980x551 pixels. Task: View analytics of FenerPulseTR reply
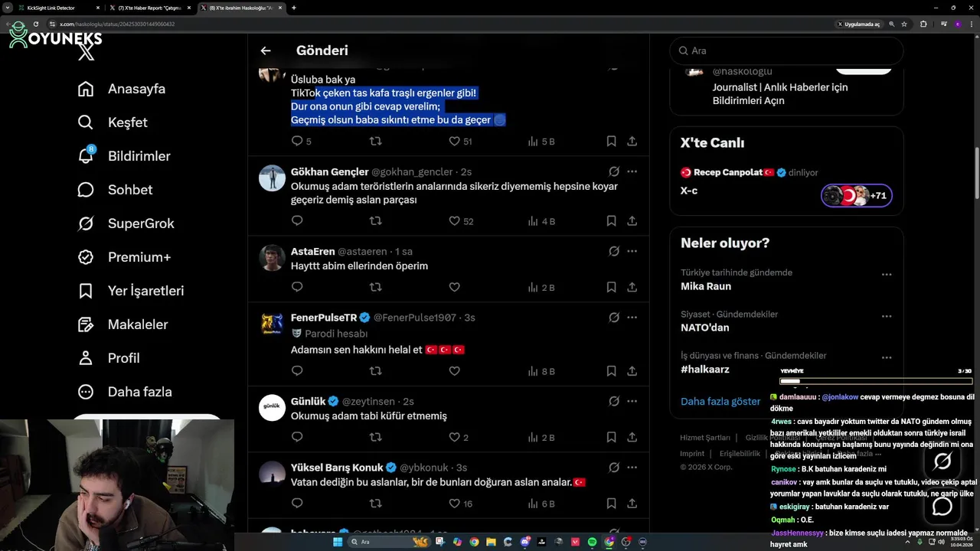[x=541, y=371]
